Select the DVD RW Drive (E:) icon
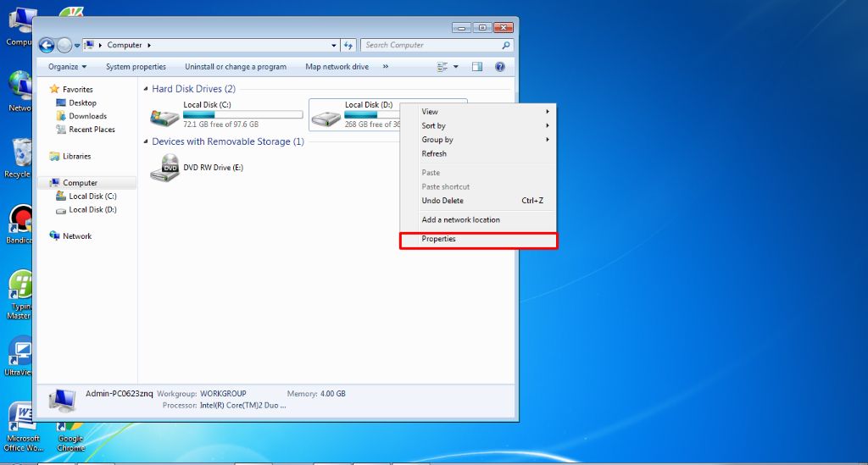This screenshot has height=465, width=868. [165, 168]
